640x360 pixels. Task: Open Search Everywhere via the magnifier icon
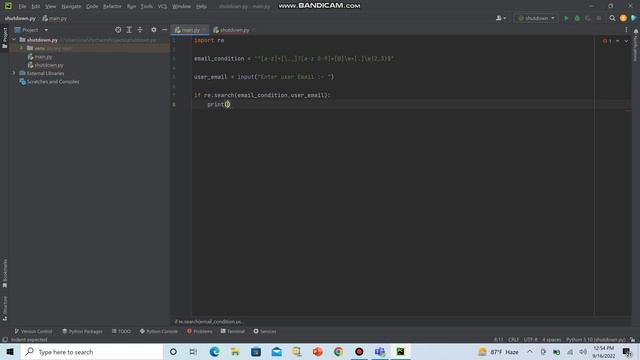coord(612,18)
